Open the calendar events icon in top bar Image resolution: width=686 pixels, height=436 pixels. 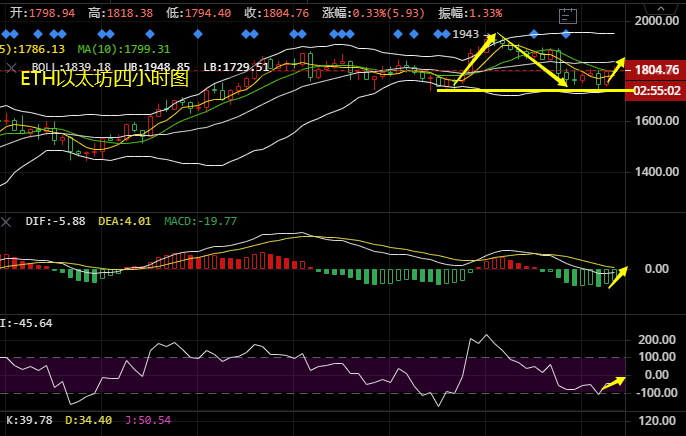point(567,17)
